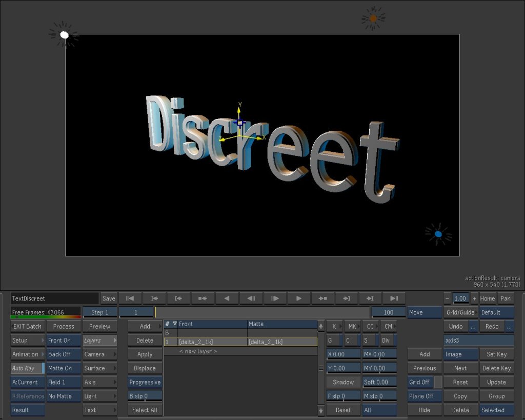This screenshot has height=420, width=525.
Task: Click the Set Key button
Action: pos(496,354)
